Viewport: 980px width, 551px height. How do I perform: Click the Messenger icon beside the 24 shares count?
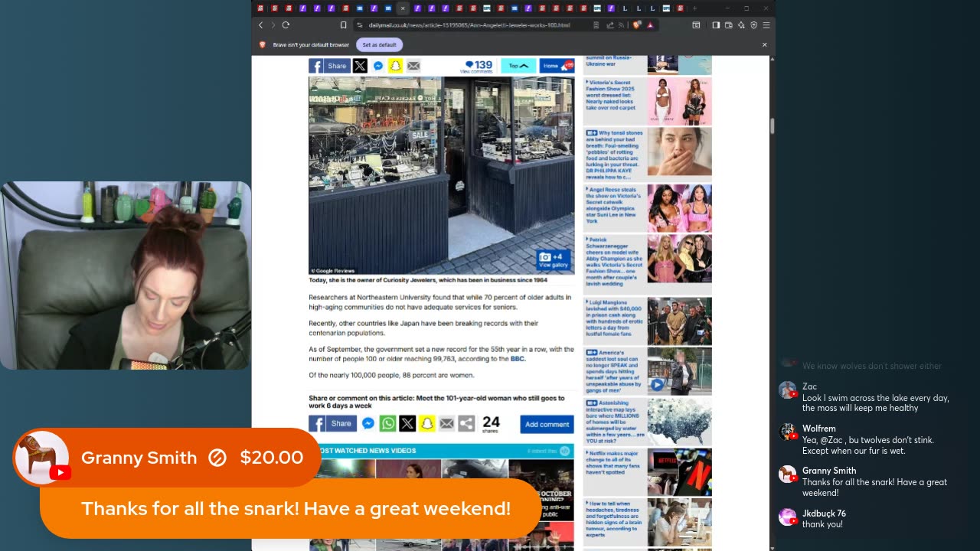point(367,423)
